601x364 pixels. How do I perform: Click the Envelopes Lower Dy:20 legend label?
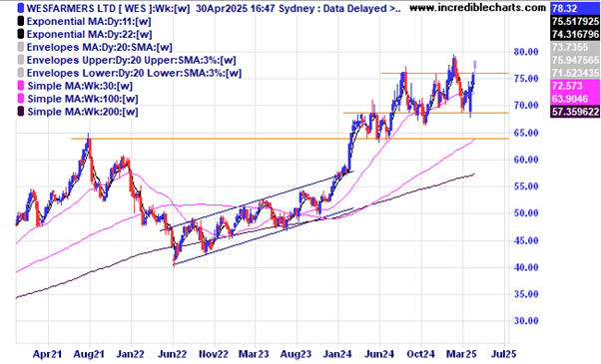(x=134, y=73)
